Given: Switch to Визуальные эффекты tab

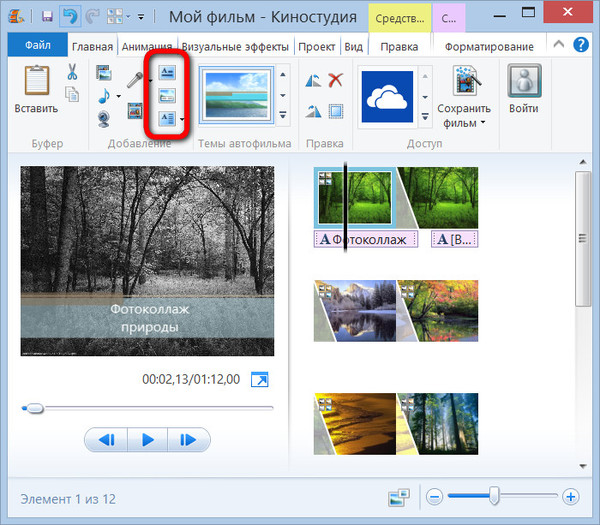Looking at the screenshot, I should [235, 46].
